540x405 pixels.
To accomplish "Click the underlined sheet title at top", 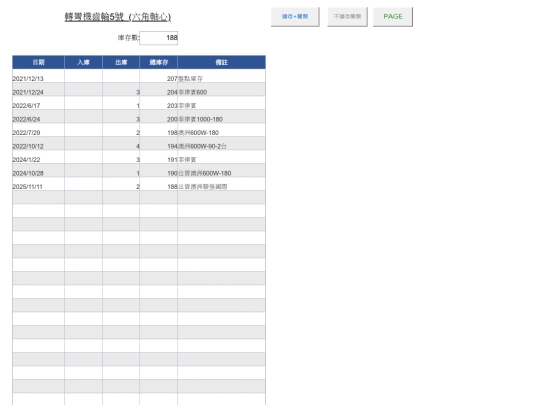I will point(118,17).
